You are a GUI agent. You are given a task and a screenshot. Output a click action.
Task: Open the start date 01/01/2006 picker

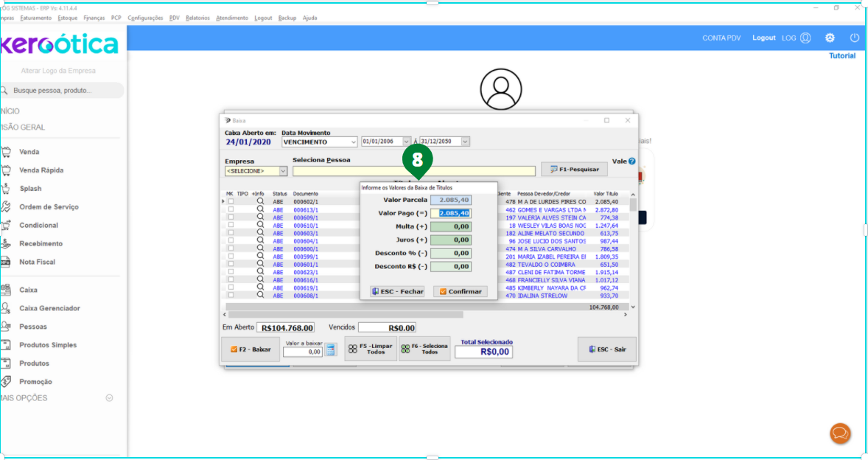(406, 142)
